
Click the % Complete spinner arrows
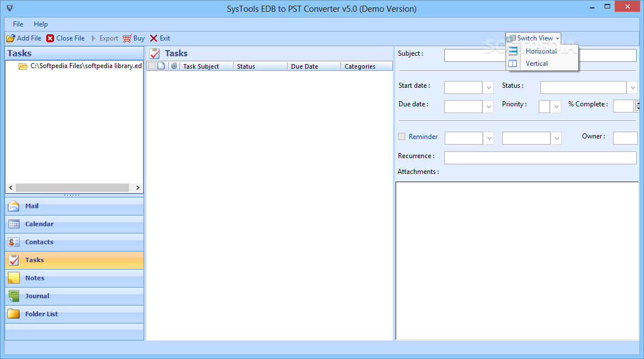[637, 106]
